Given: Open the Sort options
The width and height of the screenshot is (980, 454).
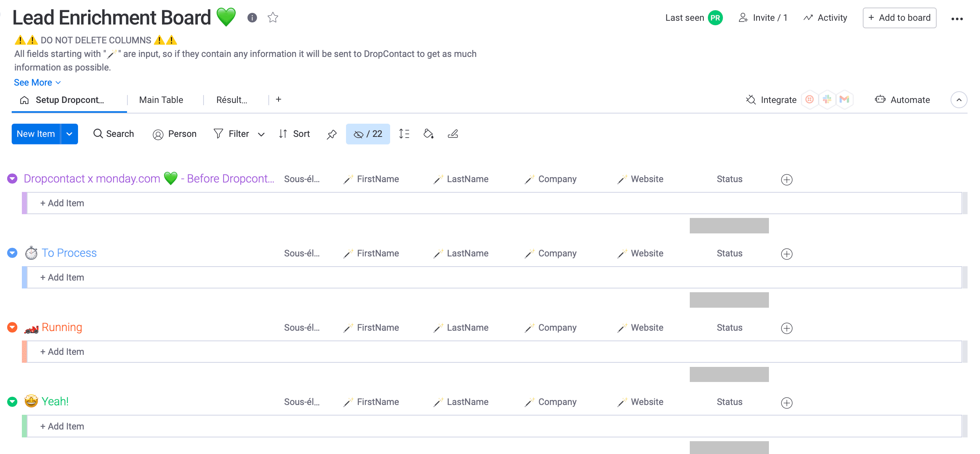Looking at the screenshot, I should point(294,134).
